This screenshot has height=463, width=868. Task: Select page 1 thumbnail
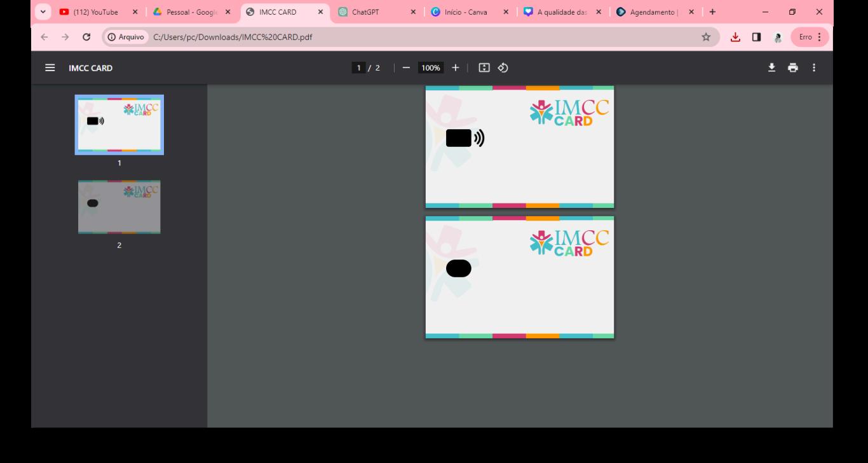pyautogui.click(x=119, y=125)
